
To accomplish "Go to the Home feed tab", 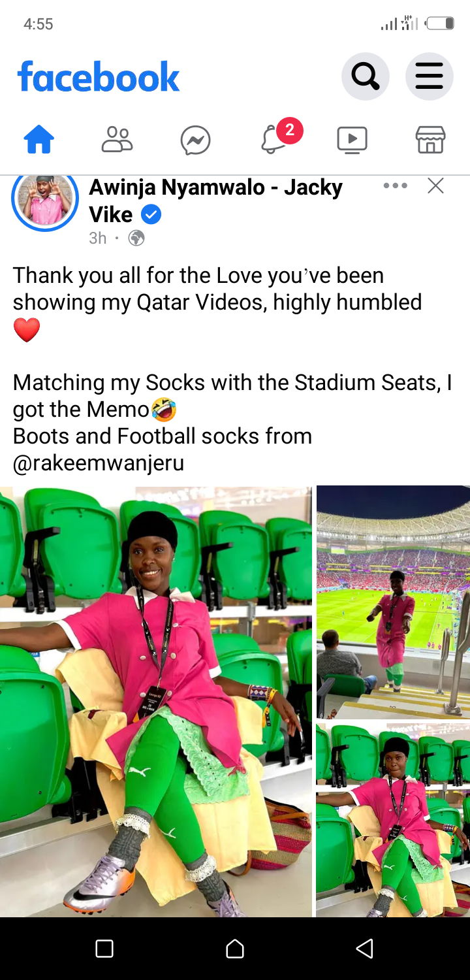I will tap(39, 139).
